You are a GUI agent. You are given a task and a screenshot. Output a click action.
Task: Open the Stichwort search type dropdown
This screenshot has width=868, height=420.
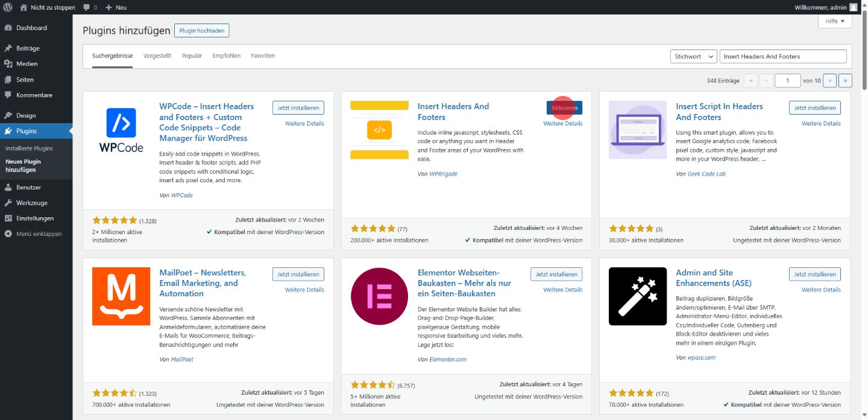pos(693,56)
